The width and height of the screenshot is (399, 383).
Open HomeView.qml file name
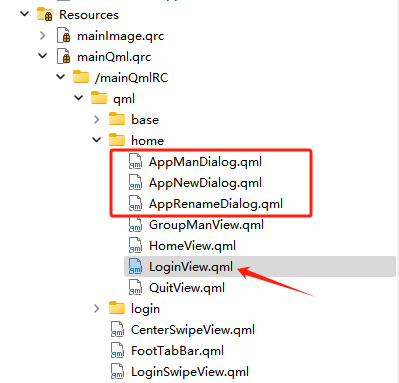[x=192, y=246]
